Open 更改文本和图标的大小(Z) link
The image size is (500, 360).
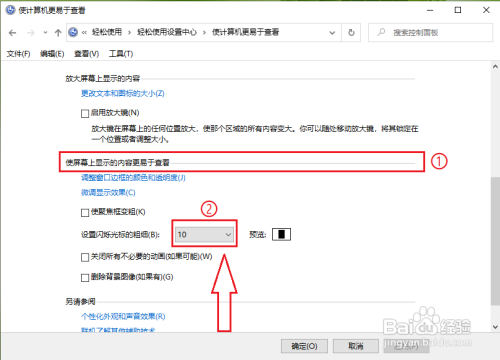pyautogui.click(x=123, y=93)
